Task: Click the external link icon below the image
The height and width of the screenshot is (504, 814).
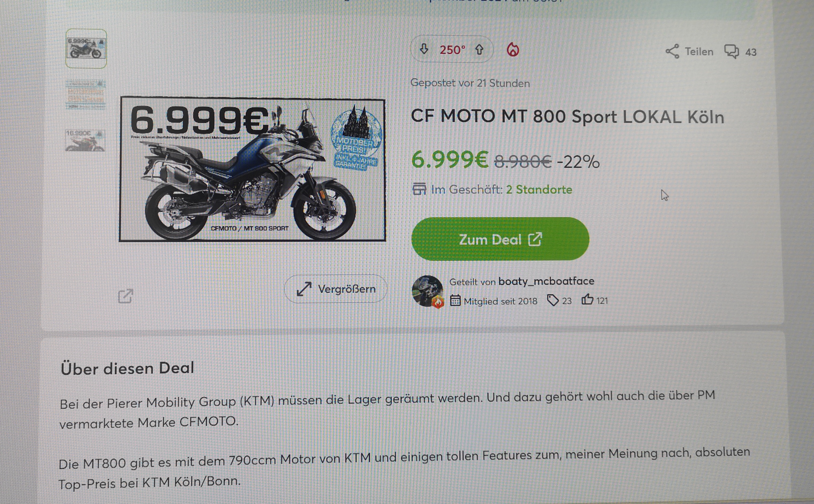Action: coord(126,296)
